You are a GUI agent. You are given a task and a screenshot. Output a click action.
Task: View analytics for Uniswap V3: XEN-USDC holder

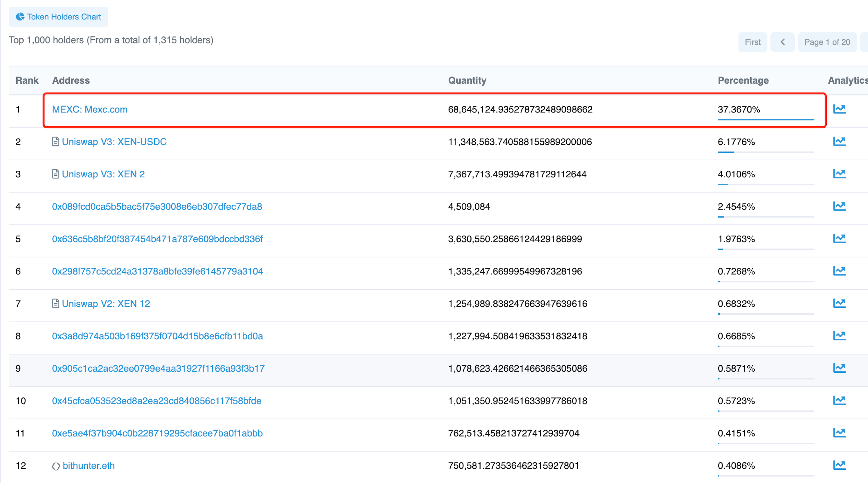tap(840, 141)
